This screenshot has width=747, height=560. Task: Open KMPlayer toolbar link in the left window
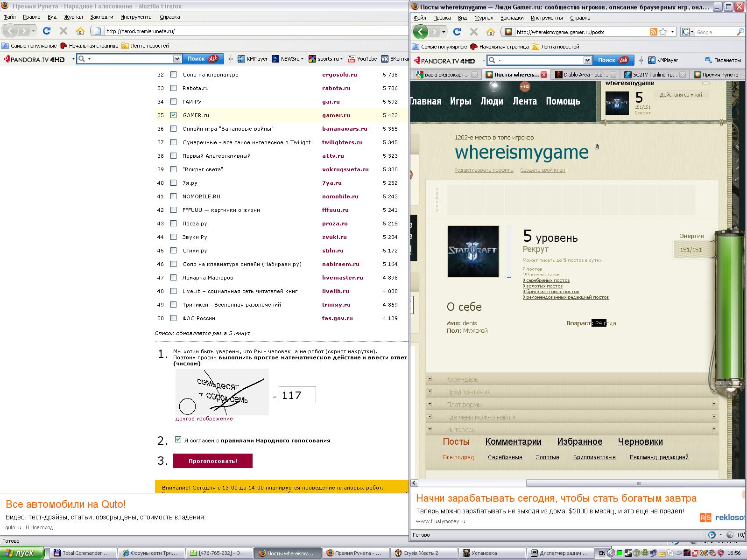253,59
